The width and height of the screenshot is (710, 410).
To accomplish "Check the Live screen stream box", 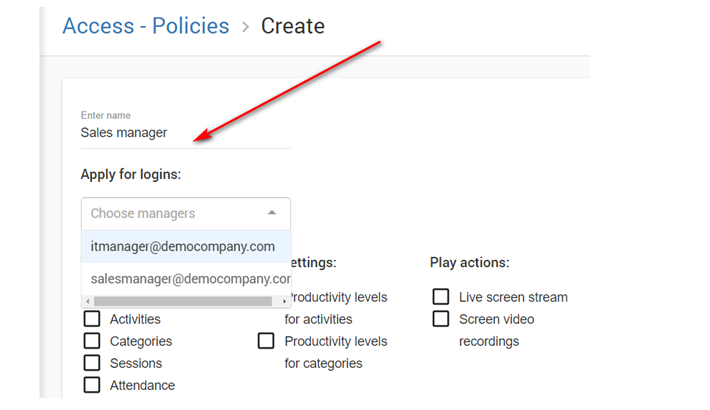I will [x=441, y=297].
